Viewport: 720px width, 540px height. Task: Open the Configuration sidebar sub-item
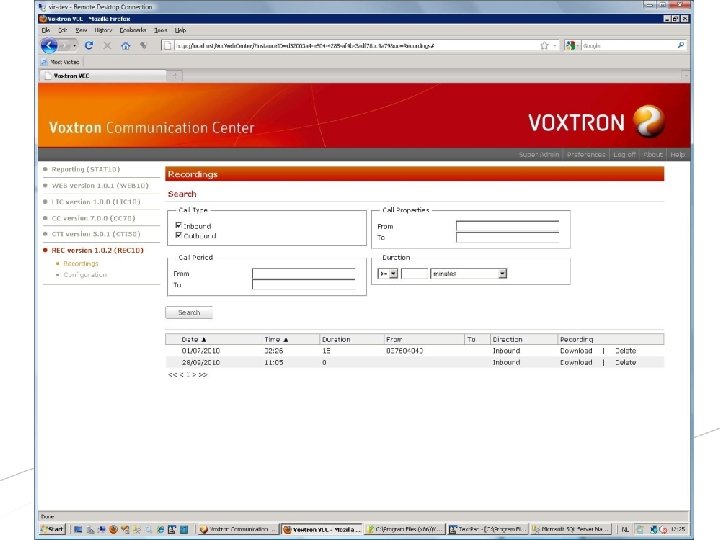pos(85,275)
